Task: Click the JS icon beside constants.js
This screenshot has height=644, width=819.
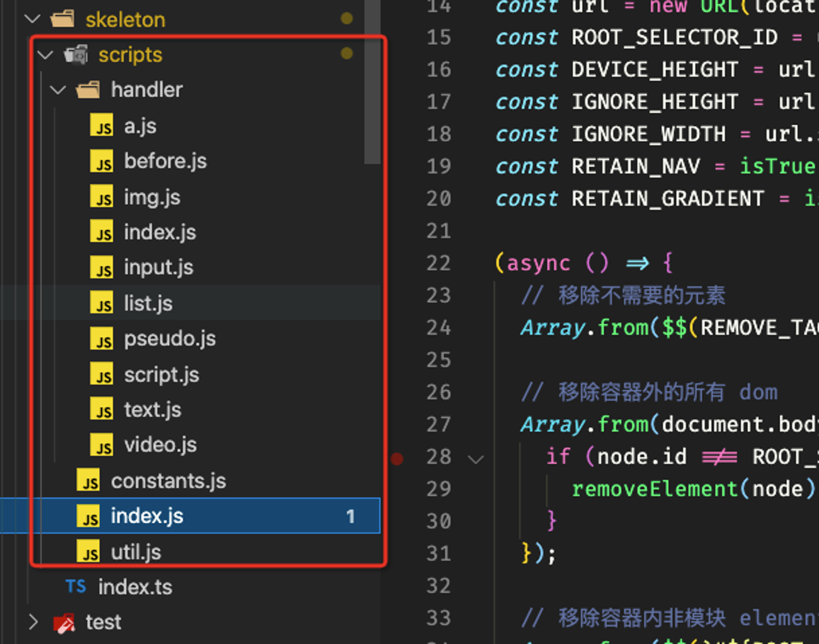Action: (x=88, y=480)
